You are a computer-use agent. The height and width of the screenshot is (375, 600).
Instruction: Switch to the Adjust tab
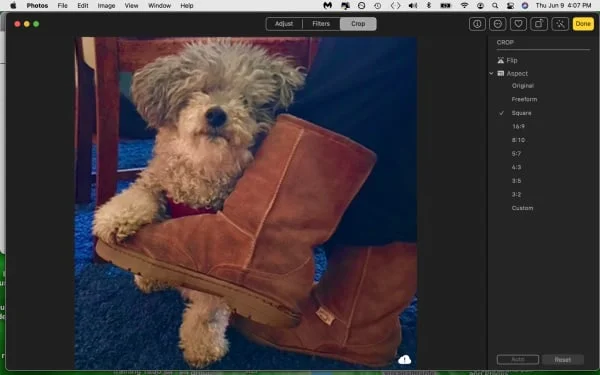click(x=284, y=24)
